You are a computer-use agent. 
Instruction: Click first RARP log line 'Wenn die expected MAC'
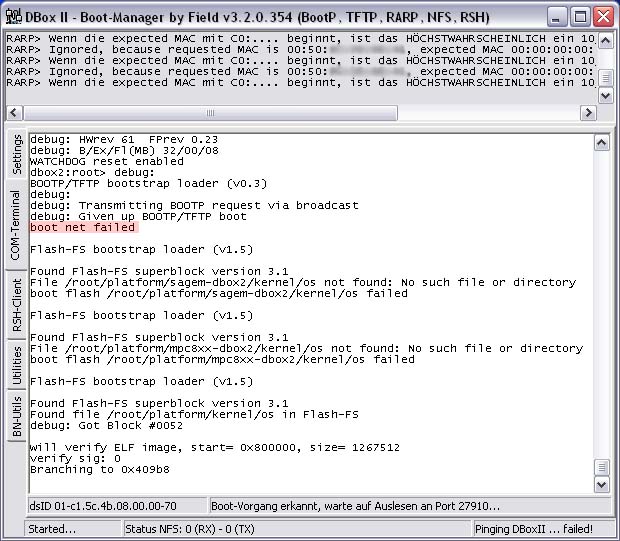(301, 39)
